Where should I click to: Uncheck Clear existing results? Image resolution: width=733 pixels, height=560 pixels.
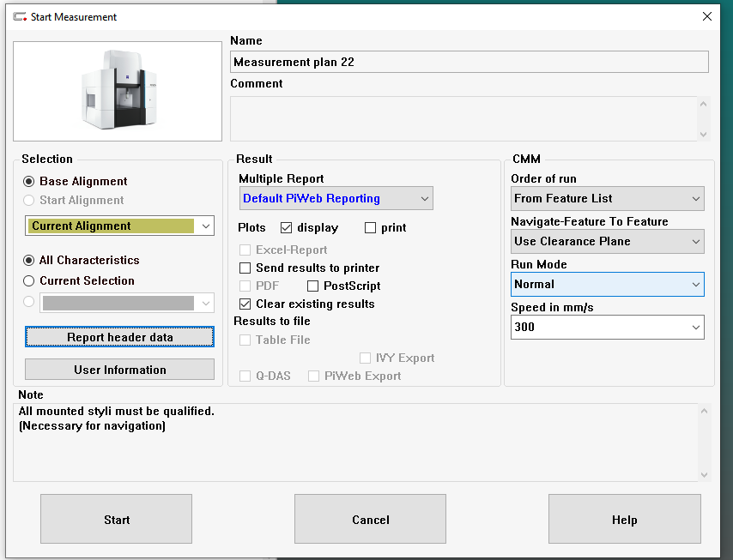pyautogui.click(x=245, y=304)
